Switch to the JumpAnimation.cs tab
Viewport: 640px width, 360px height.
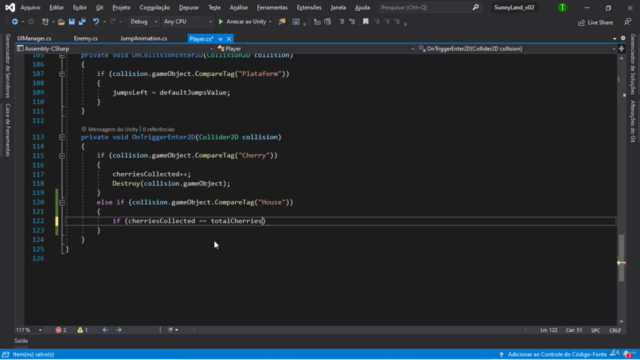[144, 38]
